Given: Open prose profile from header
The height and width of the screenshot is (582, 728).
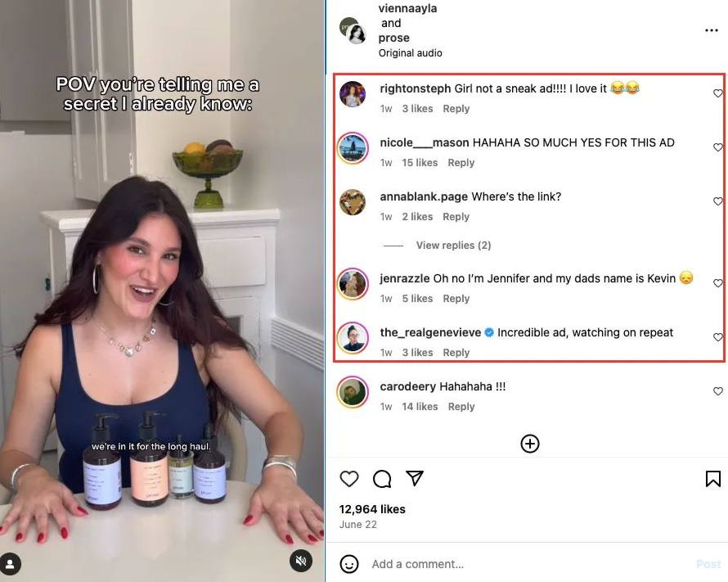Looking at the screenshot, I should click(x=393, y=38).
